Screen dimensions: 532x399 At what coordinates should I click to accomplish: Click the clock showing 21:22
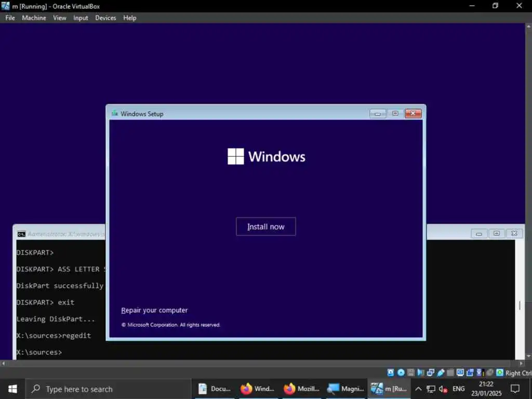coord(486,389)
